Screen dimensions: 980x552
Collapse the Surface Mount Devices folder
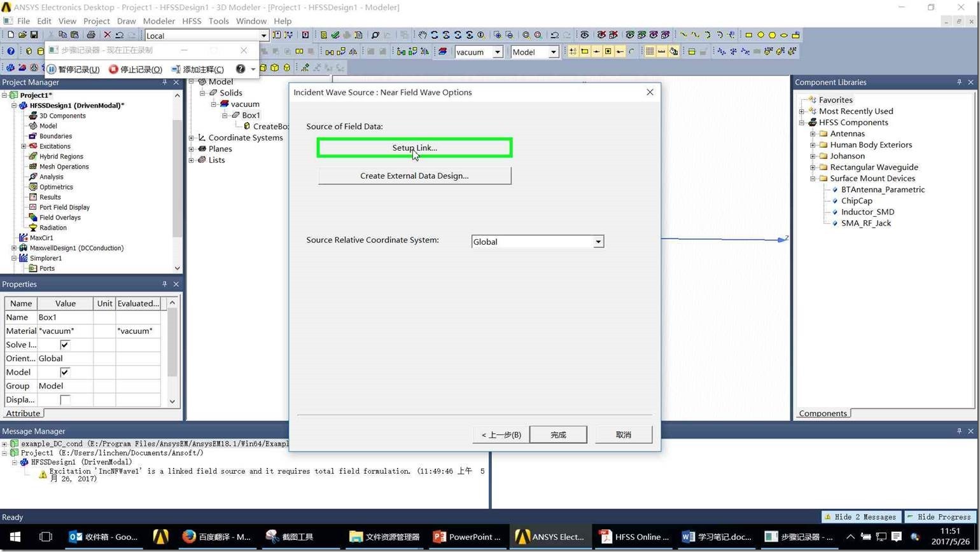pyautogui.click(x=813, y=179)
